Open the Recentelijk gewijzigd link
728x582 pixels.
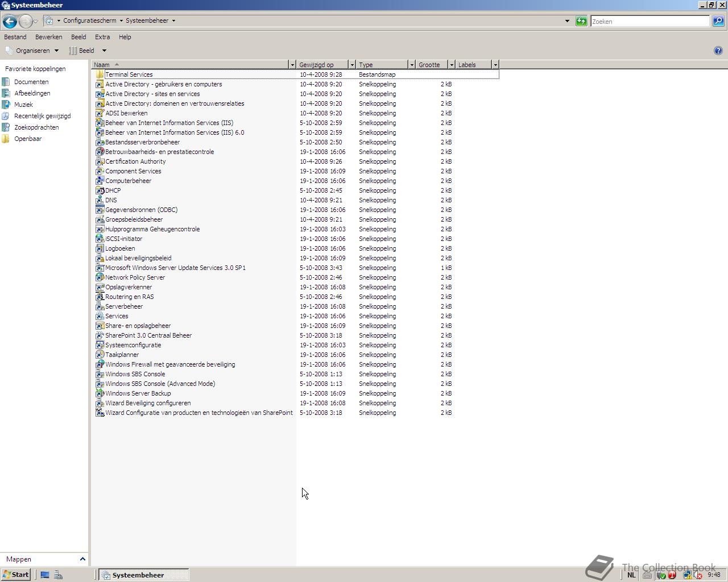pyautogui.click(x=43, y=116)
